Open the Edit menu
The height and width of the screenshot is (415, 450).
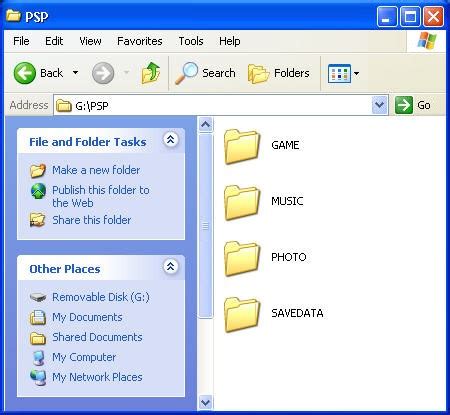point(54,41)
